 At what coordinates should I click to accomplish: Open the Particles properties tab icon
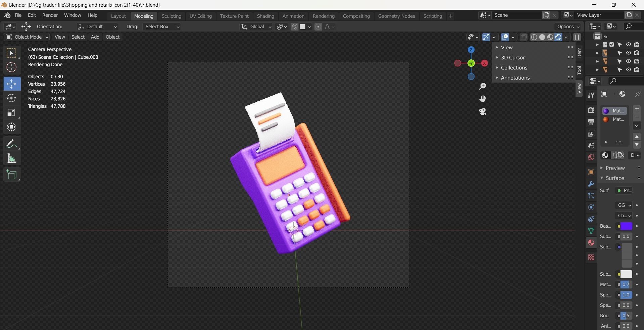coord(591,196)
